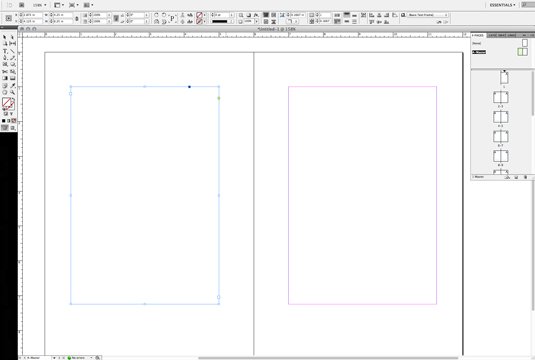This screenshot has width=535, height=360.
Task: Click the document horizontal scrollbar
Action: (328, 358)
